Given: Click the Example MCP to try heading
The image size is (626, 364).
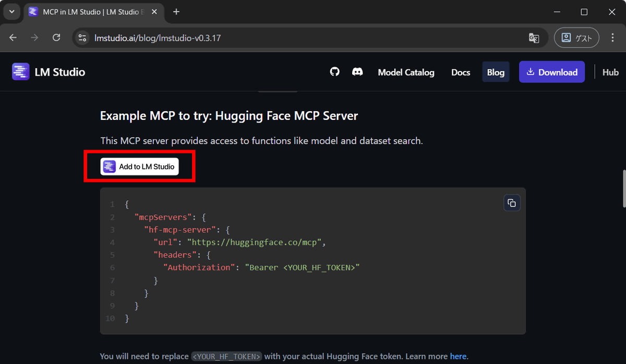Looking at the screenshot, I should [229, 116].
